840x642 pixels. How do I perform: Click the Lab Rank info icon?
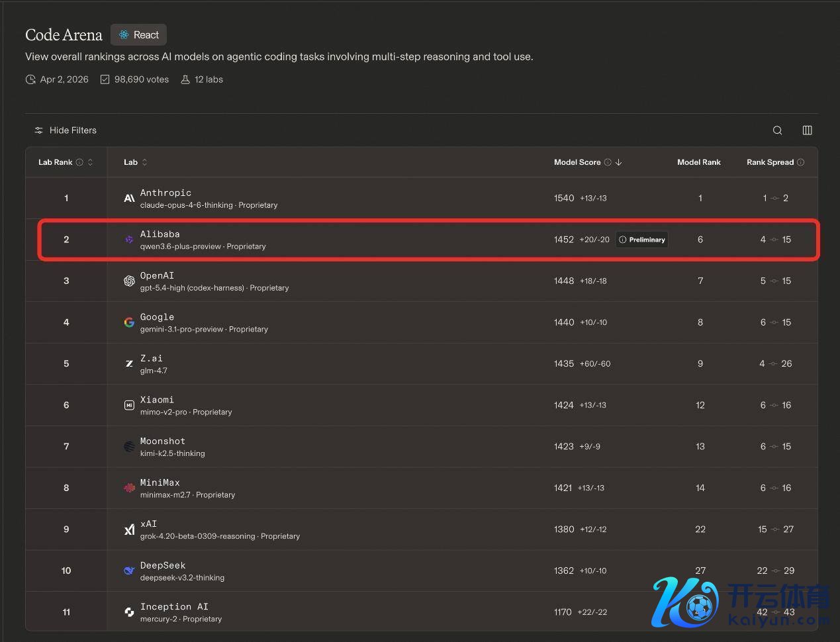(x=79, y=162)
